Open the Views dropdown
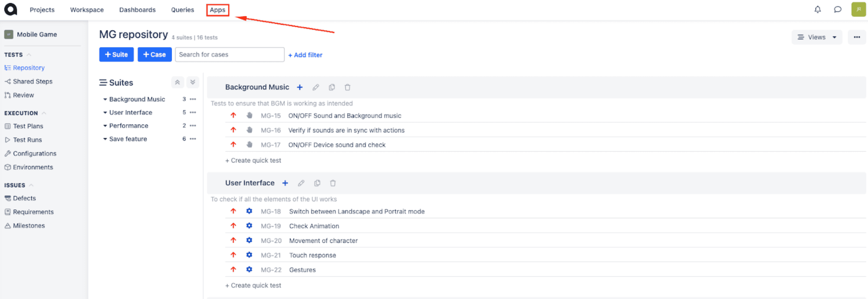The width and height of the screenshot is (868, 299). tap(817, 37)
